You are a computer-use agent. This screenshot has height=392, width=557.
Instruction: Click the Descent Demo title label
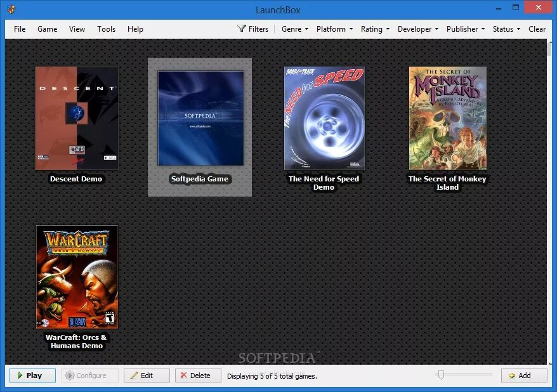coord(76,179)
